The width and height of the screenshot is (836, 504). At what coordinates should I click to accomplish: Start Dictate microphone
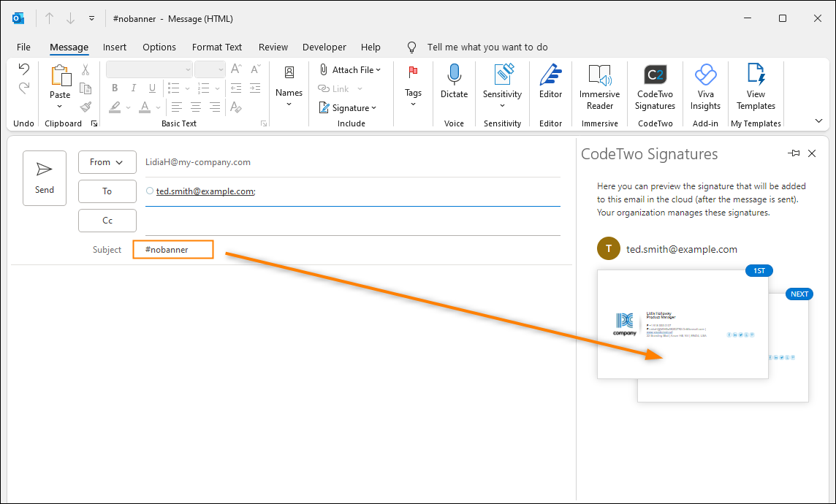pyautogui.click(x=455, y=81)
